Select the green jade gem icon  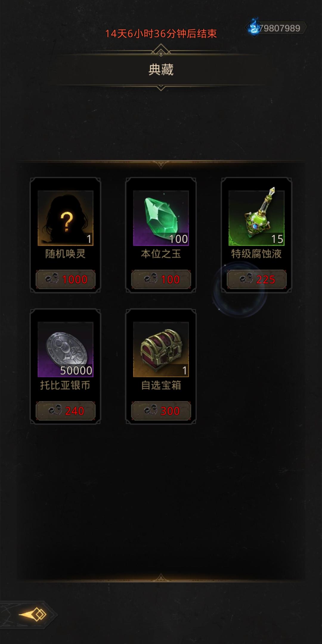[161, 218]
